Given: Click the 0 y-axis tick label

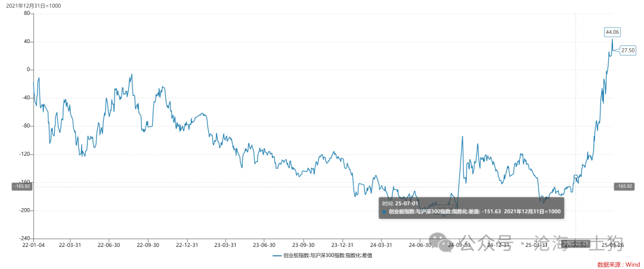Looking at the screenshot, I should coord(29,70).
